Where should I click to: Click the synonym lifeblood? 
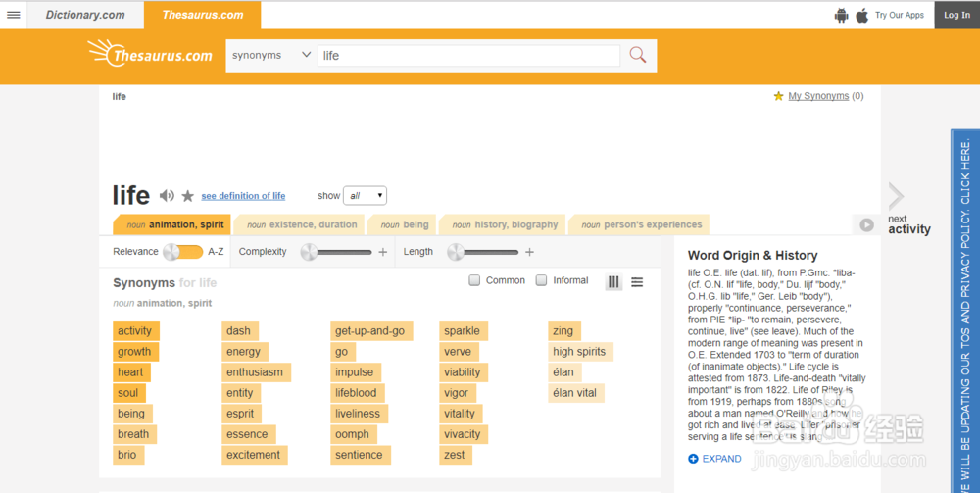pos(358,393)
